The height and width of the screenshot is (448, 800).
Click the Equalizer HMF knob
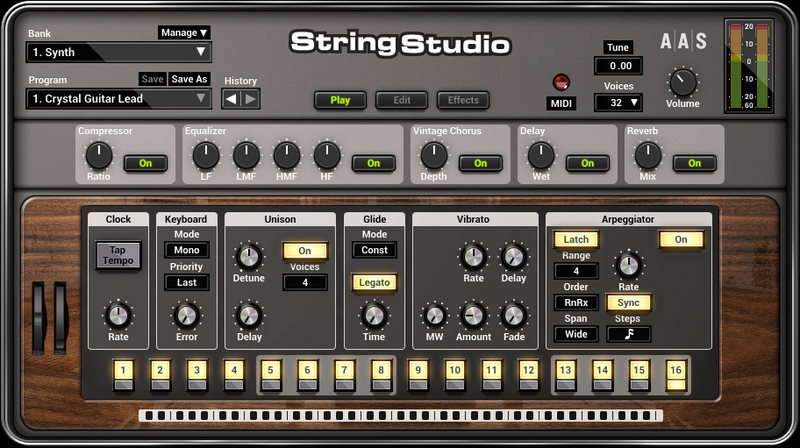[x=286, y=155]
